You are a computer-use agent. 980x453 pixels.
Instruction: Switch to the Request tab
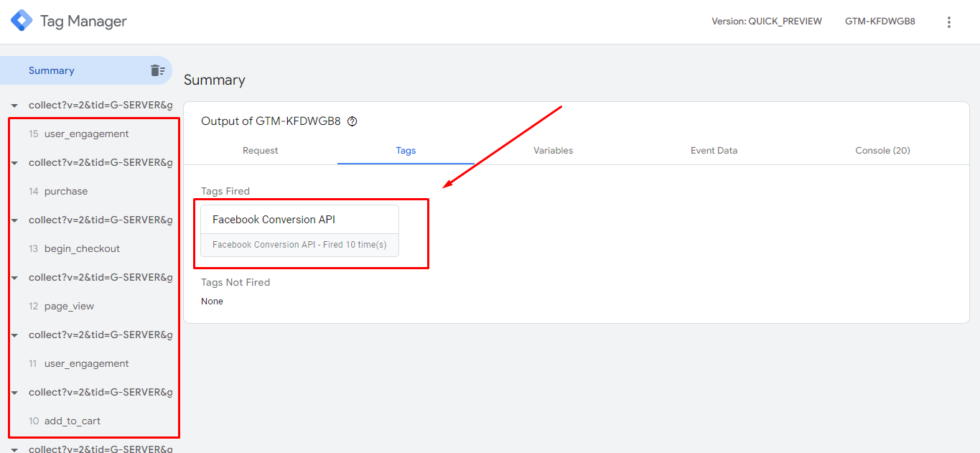point(261,151)
